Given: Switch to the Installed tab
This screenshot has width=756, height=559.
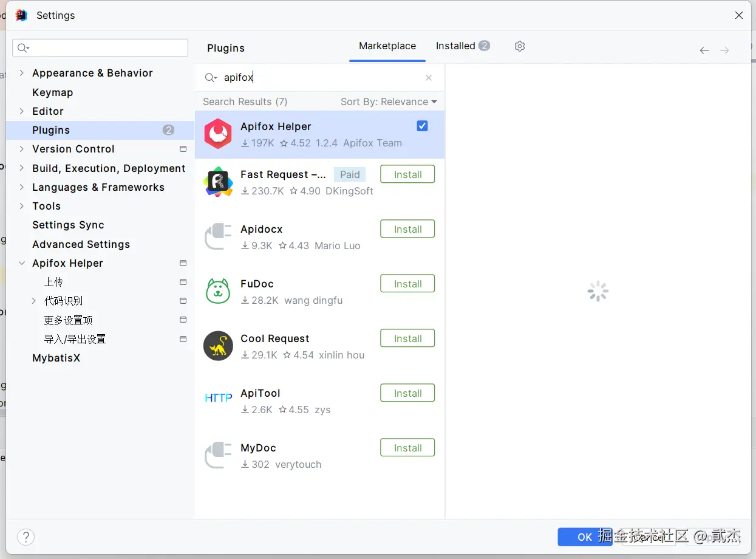Looking at the screenshot, I should point(463,46).
